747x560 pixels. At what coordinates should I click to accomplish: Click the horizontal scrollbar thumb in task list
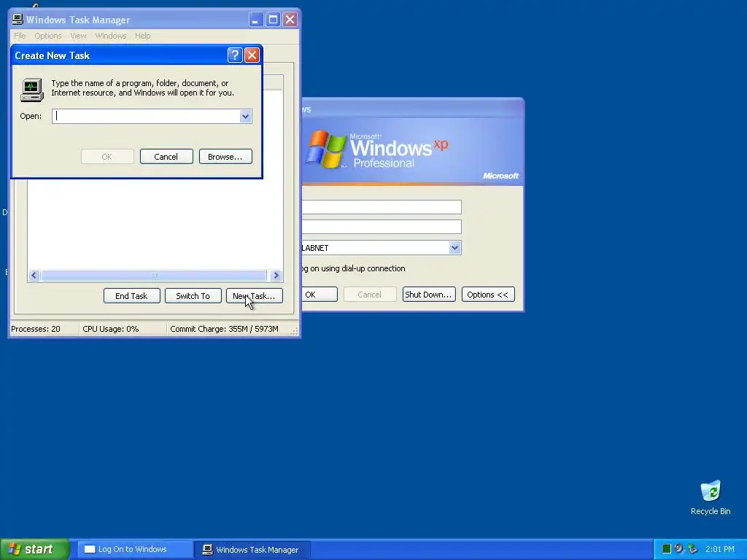click(154, 275)
